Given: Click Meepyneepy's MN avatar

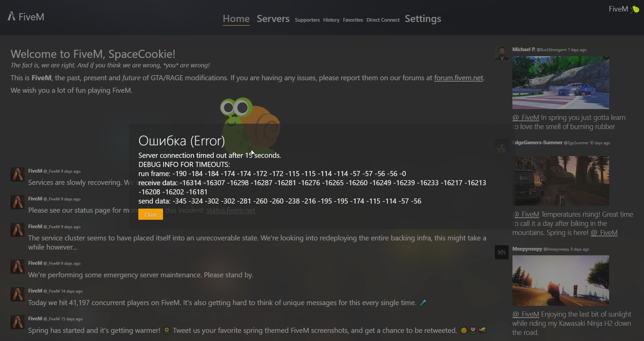Looking at the screenshot, I should [502, 252].
